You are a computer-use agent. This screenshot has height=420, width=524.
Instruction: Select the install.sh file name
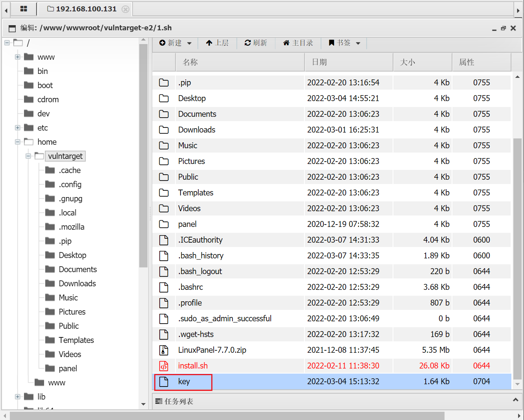point(193,366)
